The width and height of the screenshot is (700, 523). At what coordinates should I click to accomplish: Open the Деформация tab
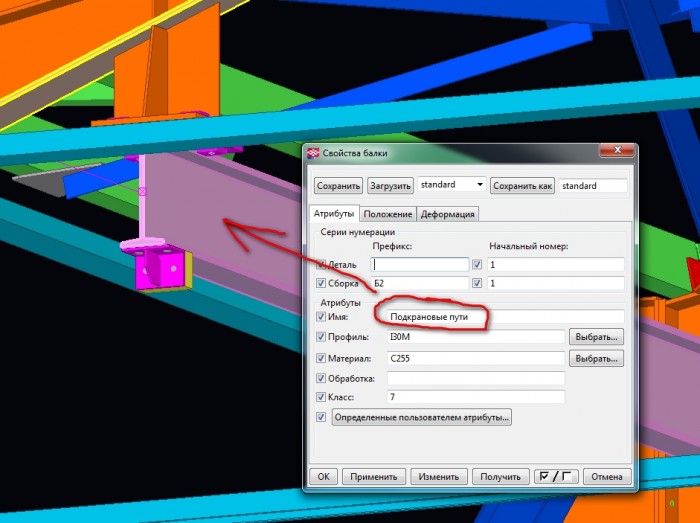[447, 214]
